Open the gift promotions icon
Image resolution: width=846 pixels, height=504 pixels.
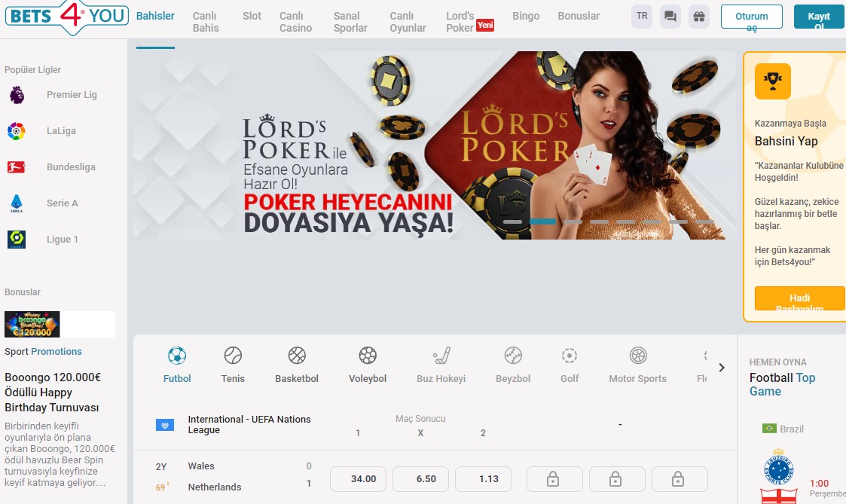tap(698, 17)
